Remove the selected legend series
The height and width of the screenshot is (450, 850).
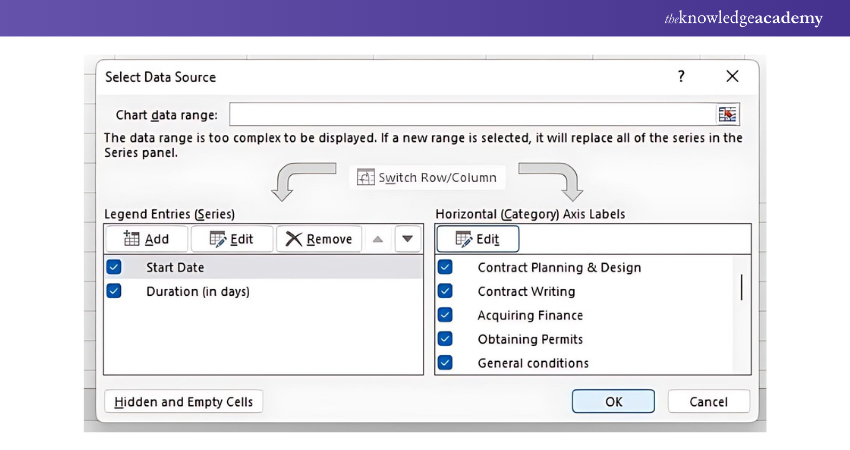coord(319,239)
